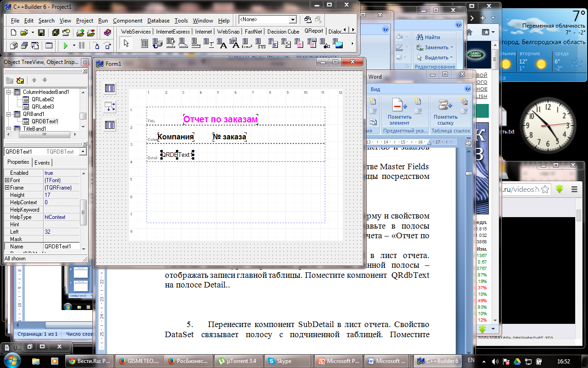Switch to Events tab in Object Inspector
This screenshot has height=368, width=588.
42,162
